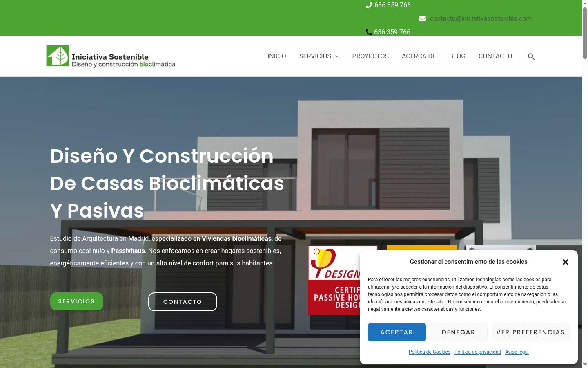Go to the Inicio menu item
The width and height of the screenshot is (588, 368).
pyautogui.click(x=276, y=56)
